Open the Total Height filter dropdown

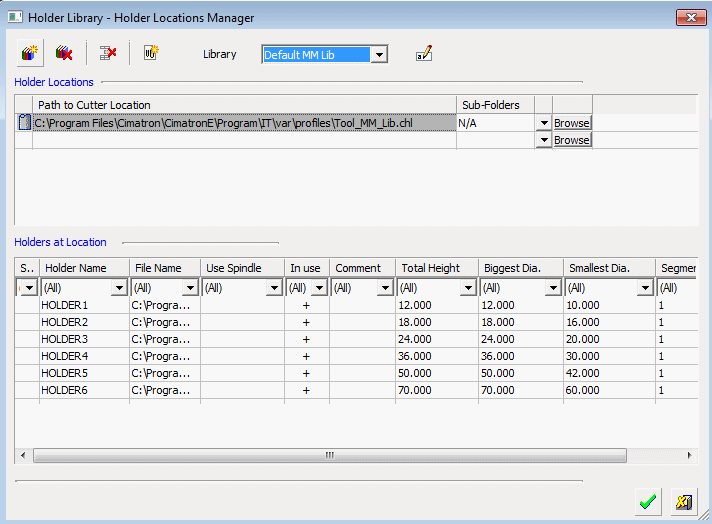(x=469, y=288)
